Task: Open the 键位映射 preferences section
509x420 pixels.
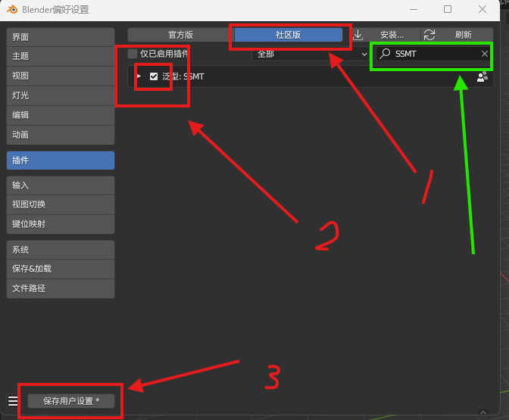Action: pos(61,224)
